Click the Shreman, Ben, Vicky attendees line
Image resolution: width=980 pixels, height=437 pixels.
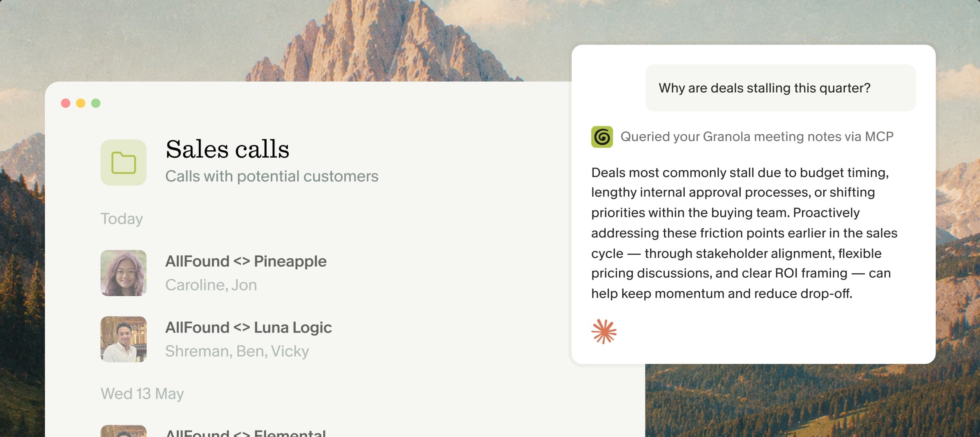(237, 351)
